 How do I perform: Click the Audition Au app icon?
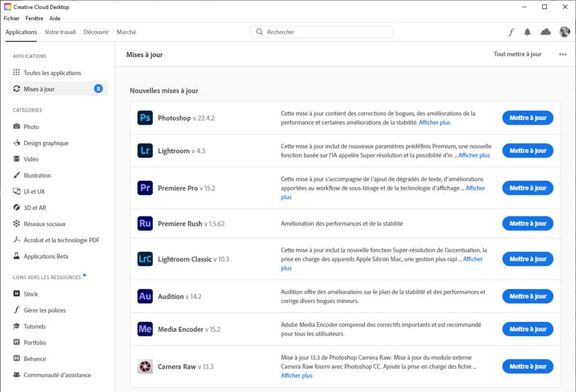click(145, 296)
